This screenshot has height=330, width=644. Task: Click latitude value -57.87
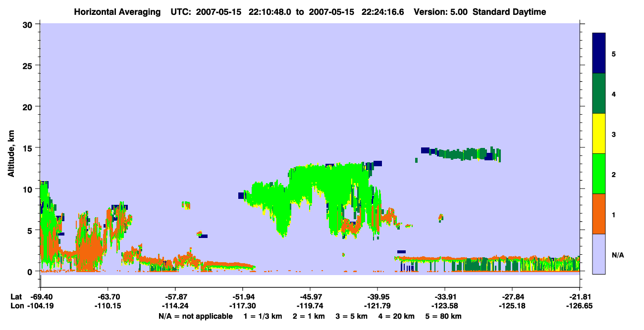click(175, 297)
